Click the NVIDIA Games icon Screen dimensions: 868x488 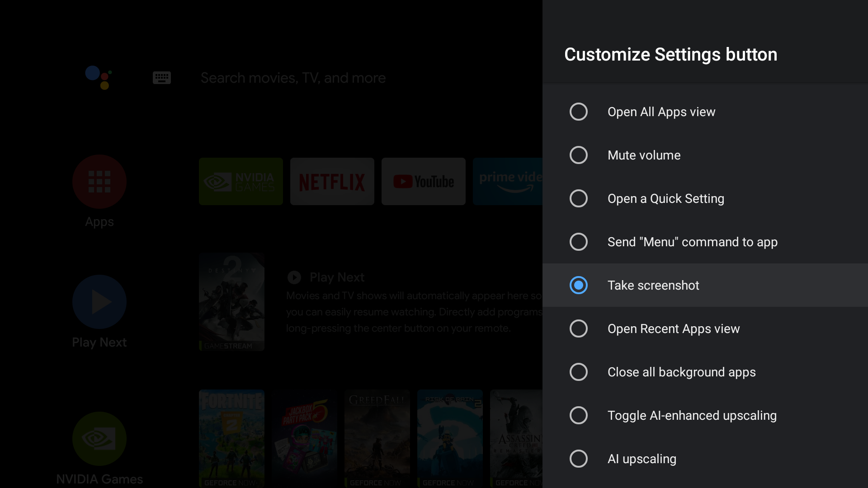(99, 440)
